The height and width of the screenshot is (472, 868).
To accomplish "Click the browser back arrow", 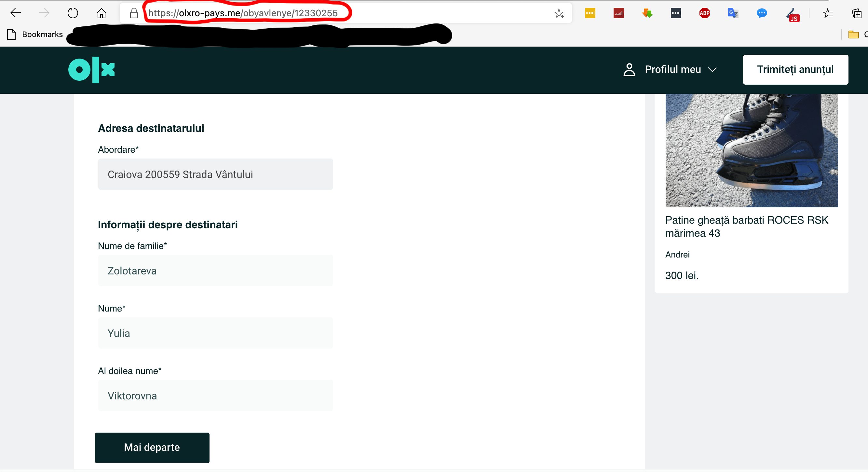I will click(16, 13).
